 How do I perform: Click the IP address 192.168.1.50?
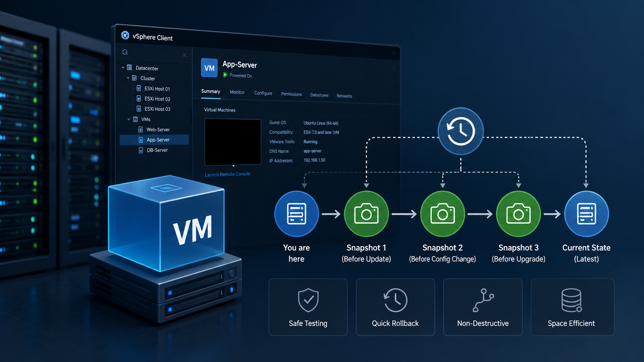click(314, 160)
